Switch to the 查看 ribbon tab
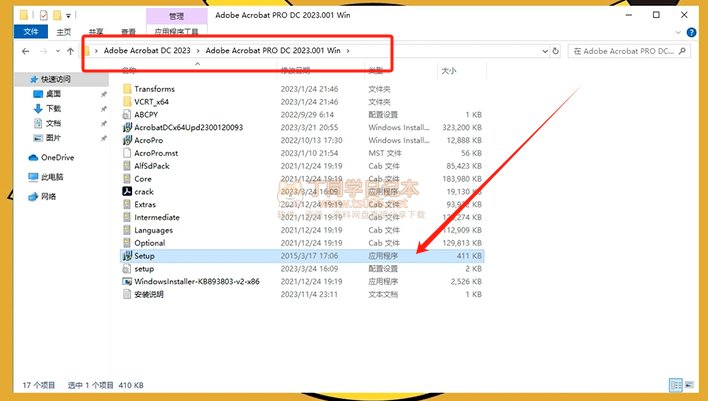This screenshot has height=401, width=708. [x=128, y=32]
